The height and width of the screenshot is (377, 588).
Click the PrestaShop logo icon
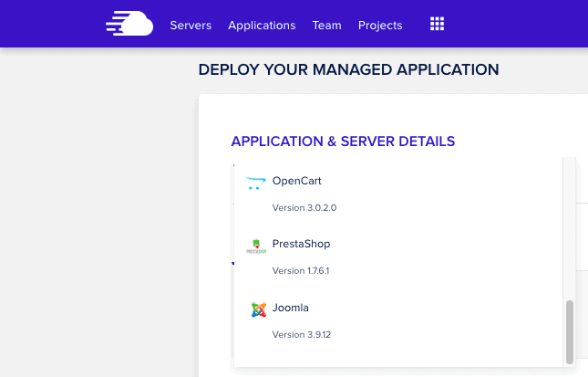[256, 246]
